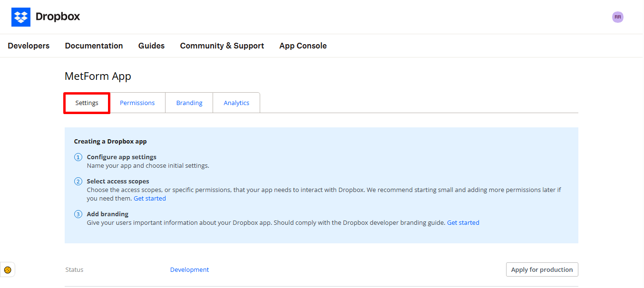
Task: Open the Analytics tab
Action: [236, 103]
